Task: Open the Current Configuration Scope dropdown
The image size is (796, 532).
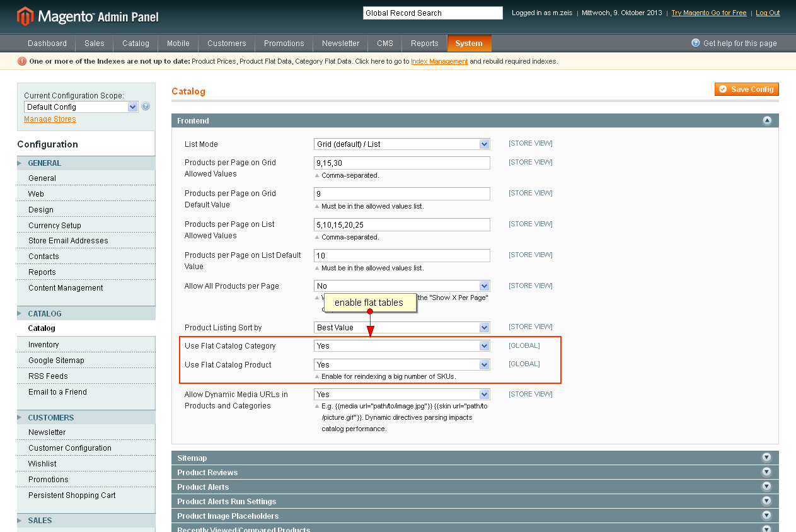Action: tap(81, 107)
